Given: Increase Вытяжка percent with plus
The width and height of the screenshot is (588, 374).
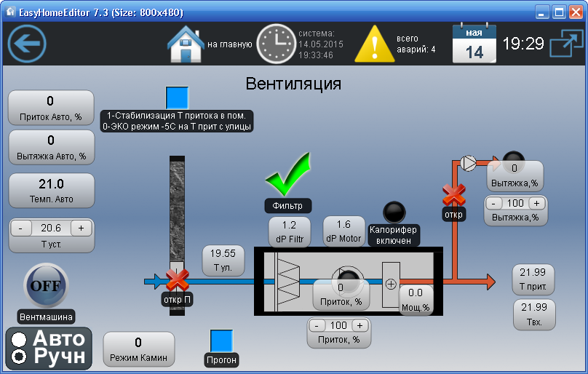Looking at the screenshot, I should coord(536,204).
